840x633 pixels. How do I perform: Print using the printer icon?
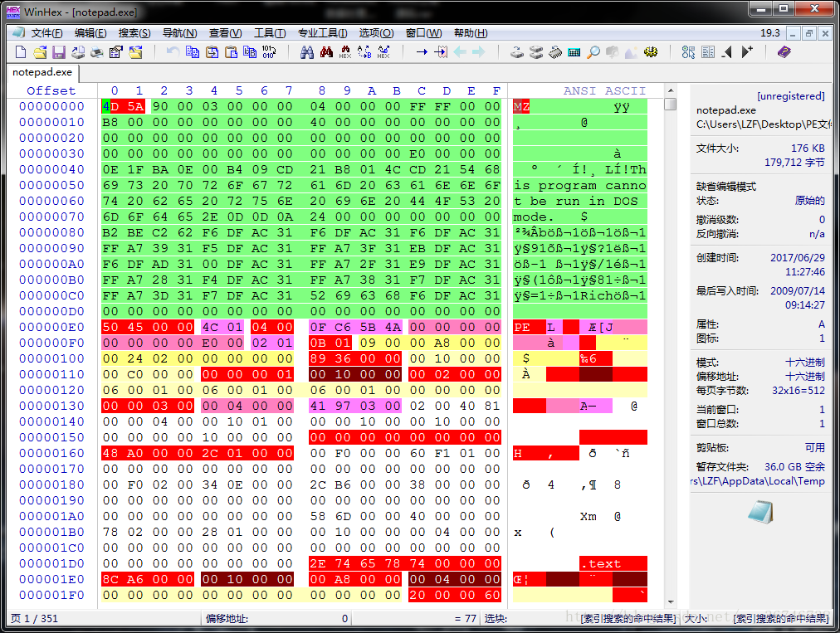97,52
